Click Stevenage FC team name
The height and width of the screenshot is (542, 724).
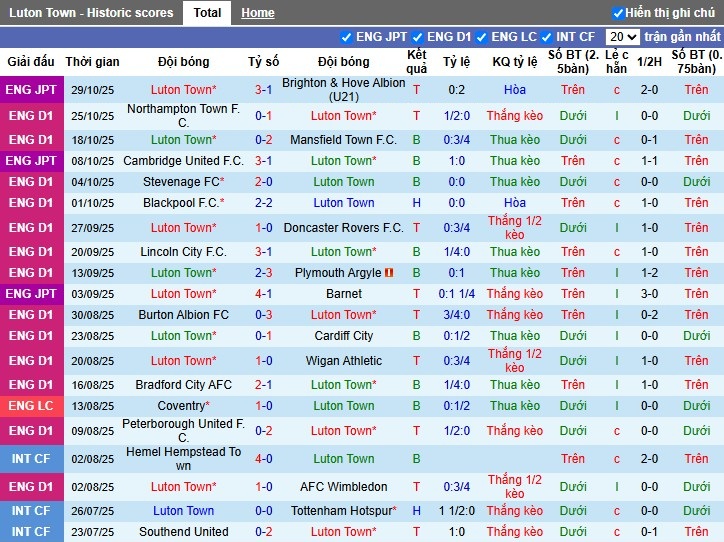(181, 182)
